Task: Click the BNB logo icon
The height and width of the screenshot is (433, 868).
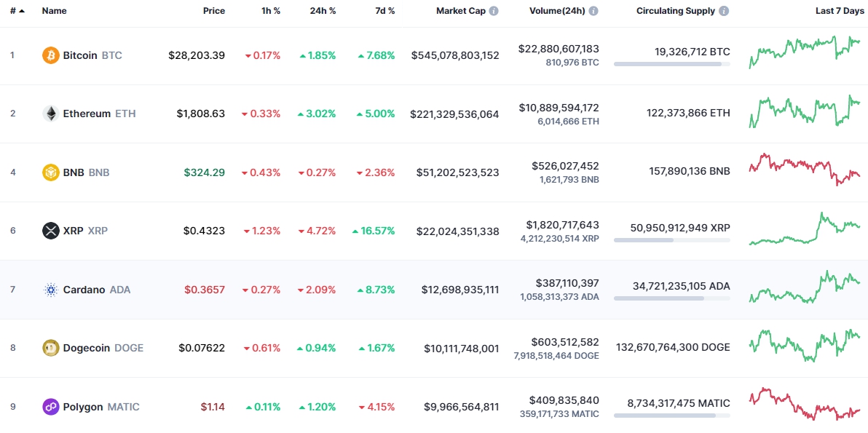Action: point(50,172)
